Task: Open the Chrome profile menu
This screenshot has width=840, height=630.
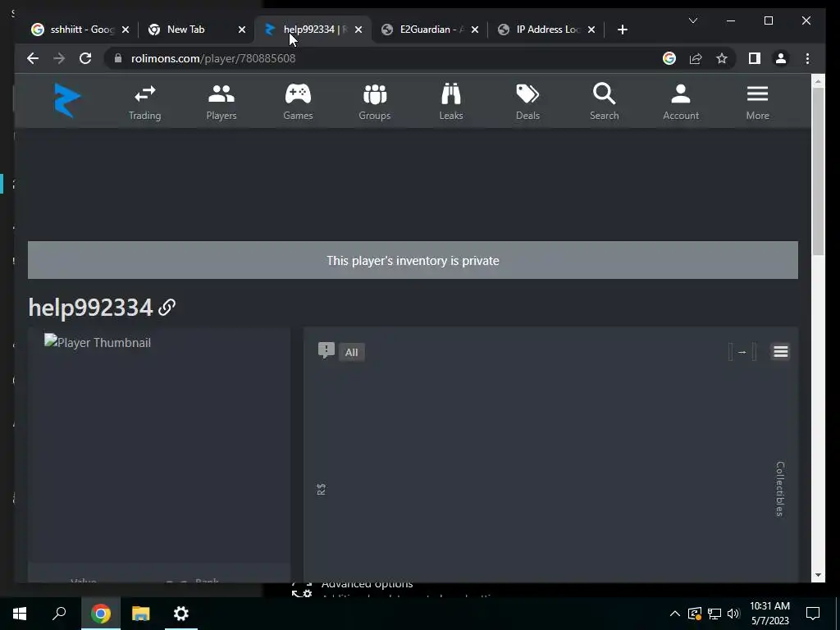Action: (781, 58)
